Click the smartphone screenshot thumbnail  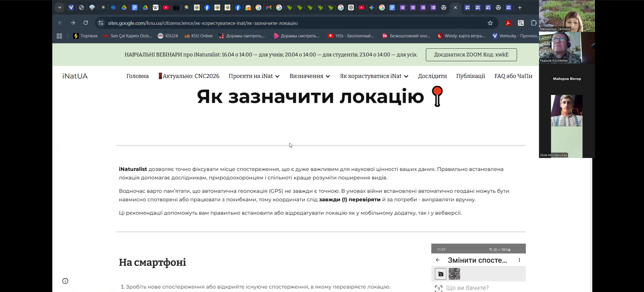click(478, 267)
